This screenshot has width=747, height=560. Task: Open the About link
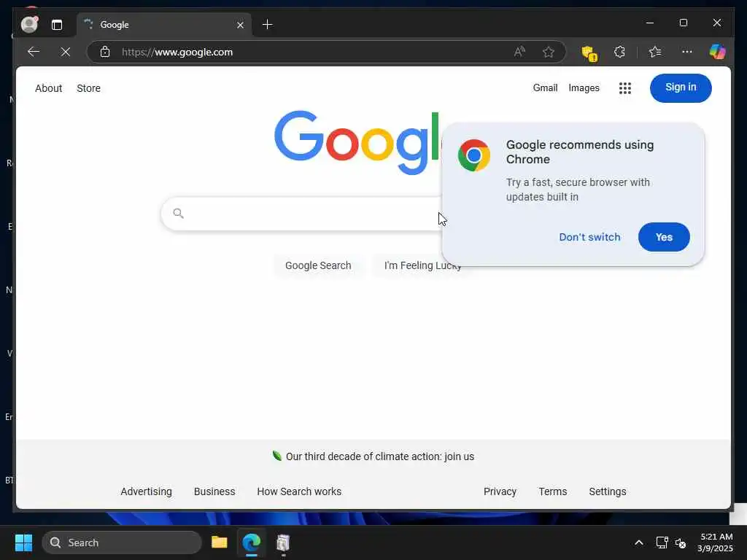(x=49, y=88)
